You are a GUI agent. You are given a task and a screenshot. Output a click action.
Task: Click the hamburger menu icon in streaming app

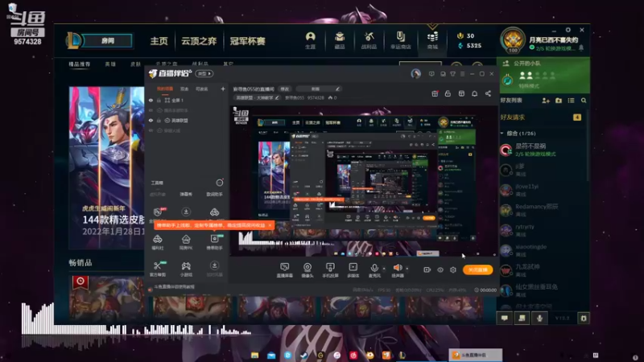click(x=462, y=74)
